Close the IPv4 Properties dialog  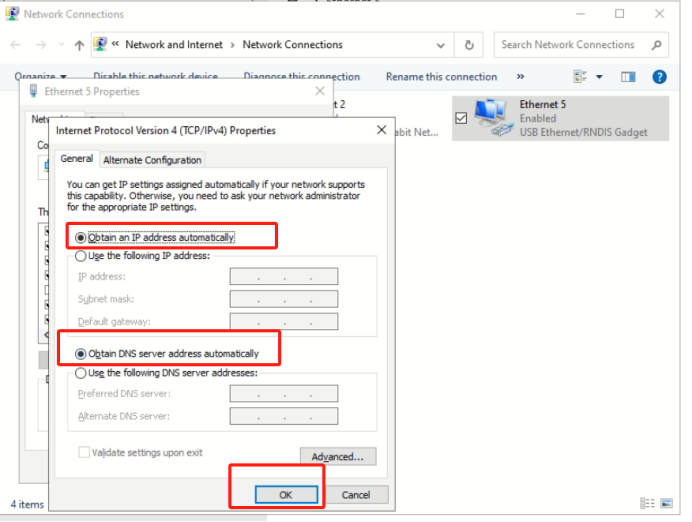pos(382,130)
